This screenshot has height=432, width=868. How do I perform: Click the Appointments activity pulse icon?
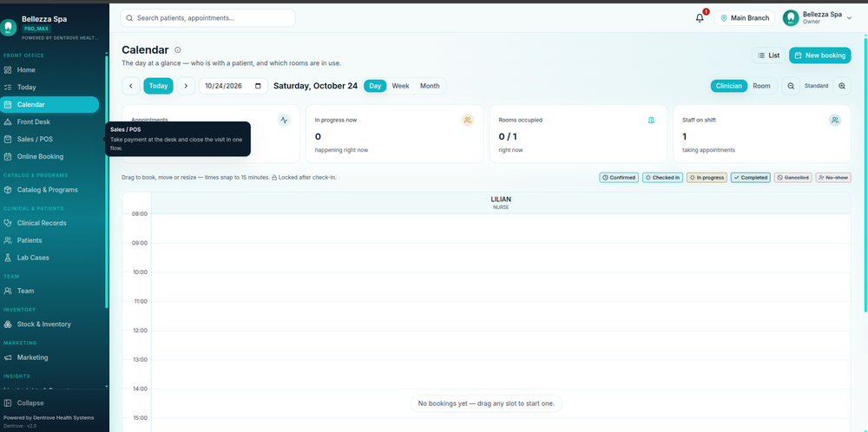coord(284,120)
